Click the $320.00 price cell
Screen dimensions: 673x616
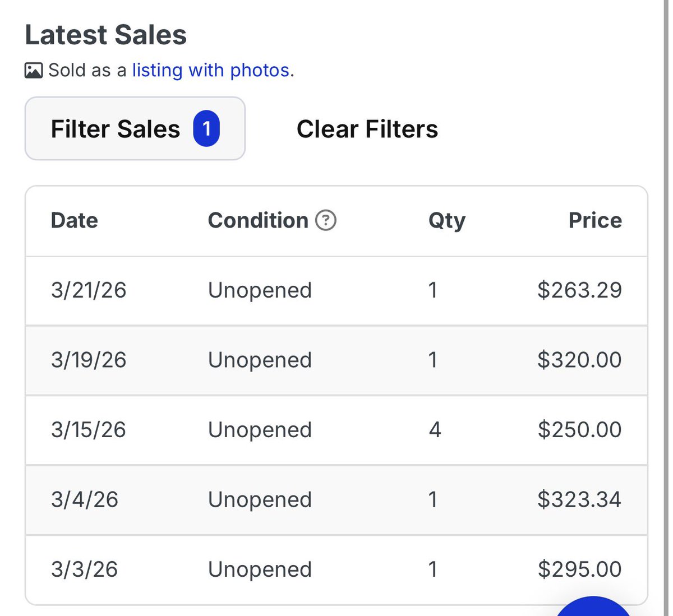579,360
